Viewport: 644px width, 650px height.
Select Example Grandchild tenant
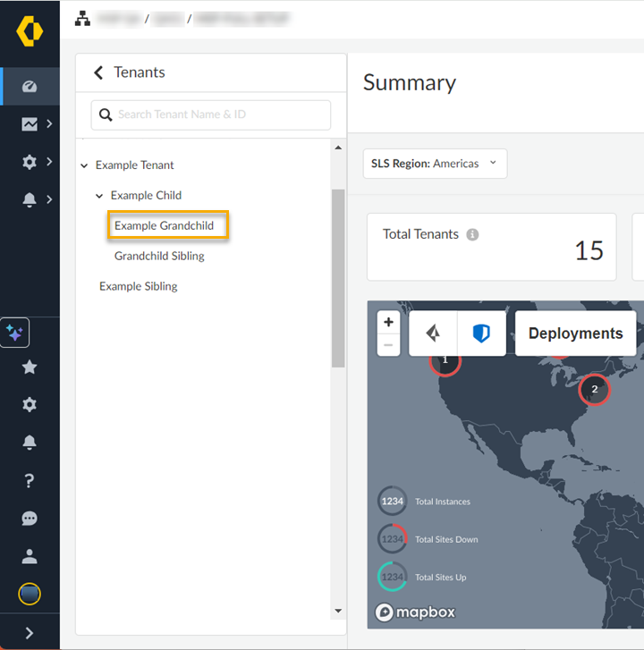coord(165,225)
